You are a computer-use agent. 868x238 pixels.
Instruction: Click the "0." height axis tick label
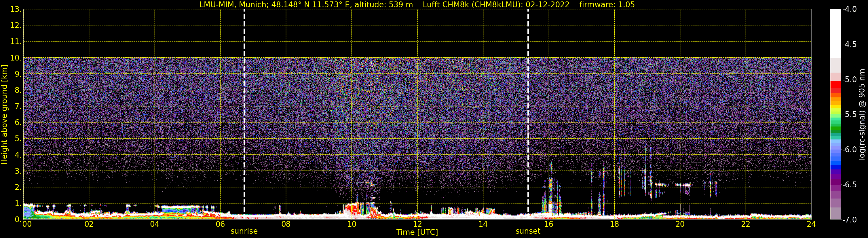click(18, 220)
